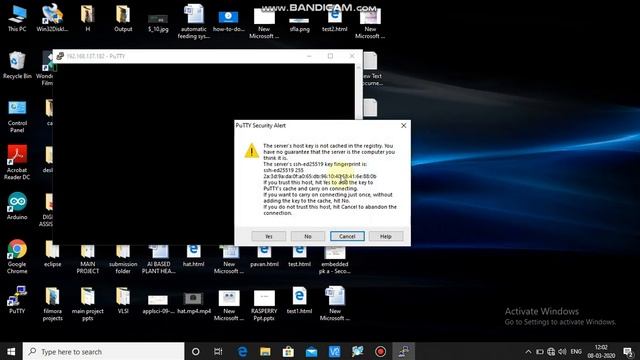Select Win32DiskImager desktop icon
Screen dimensions: 640x360
coord(52,18)
